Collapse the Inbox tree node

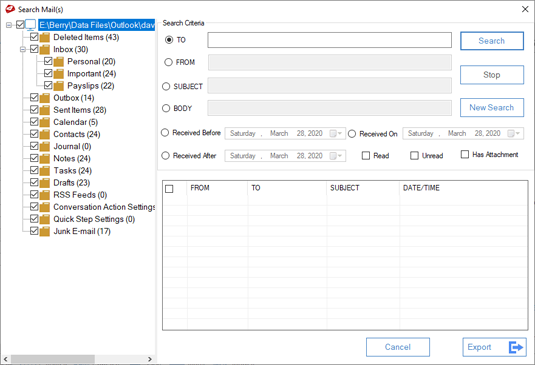click(x=23, y=49)
